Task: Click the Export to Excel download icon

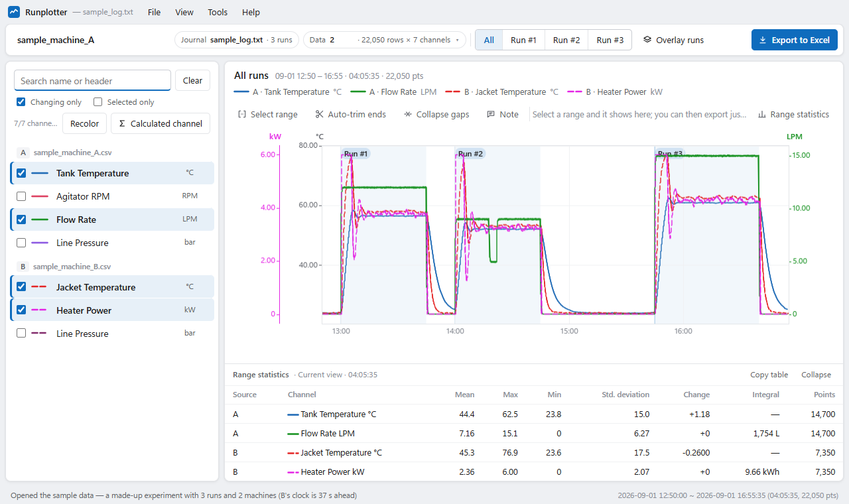Action: (x=763, y=40)
